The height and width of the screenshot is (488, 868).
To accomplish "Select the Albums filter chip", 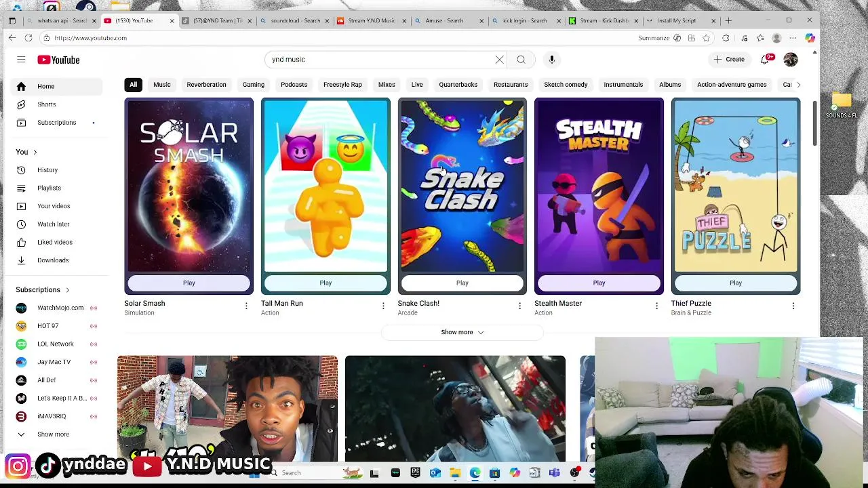I will tap(670, 85).
